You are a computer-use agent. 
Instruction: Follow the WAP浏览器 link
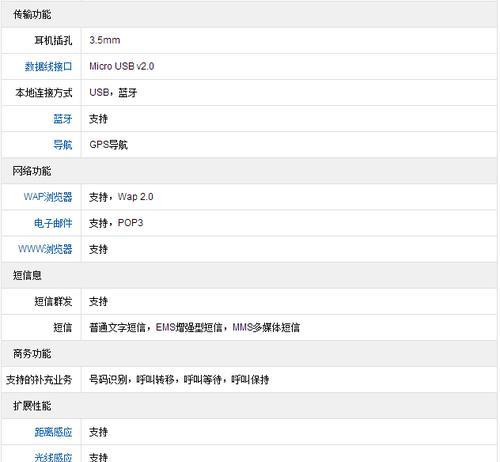pos(48,197)
